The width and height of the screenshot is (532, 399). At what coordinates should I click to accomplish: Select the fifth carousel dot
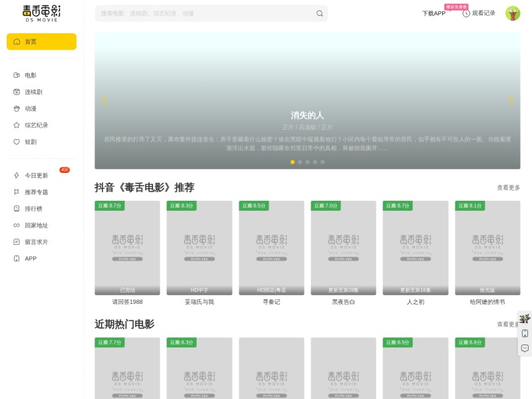point(323,162)
